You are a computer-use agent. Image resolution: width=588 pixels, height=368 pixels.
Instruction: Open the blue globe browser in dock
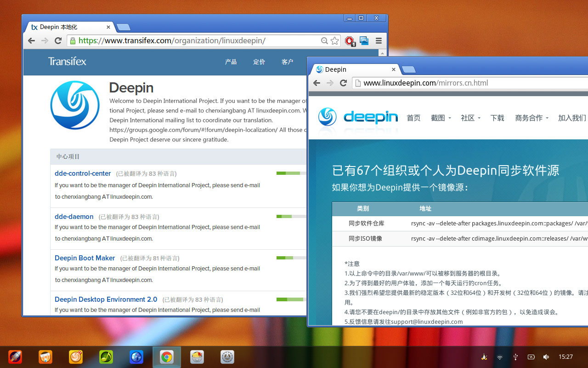pyautogui.click(x=136, y=356)
